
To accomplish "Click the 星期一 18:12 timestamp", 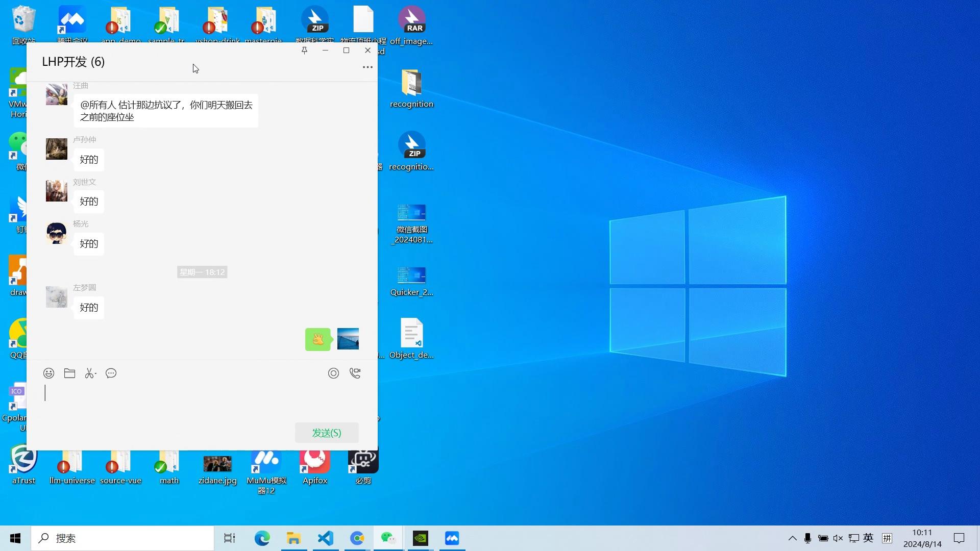I will pos(202,272).
